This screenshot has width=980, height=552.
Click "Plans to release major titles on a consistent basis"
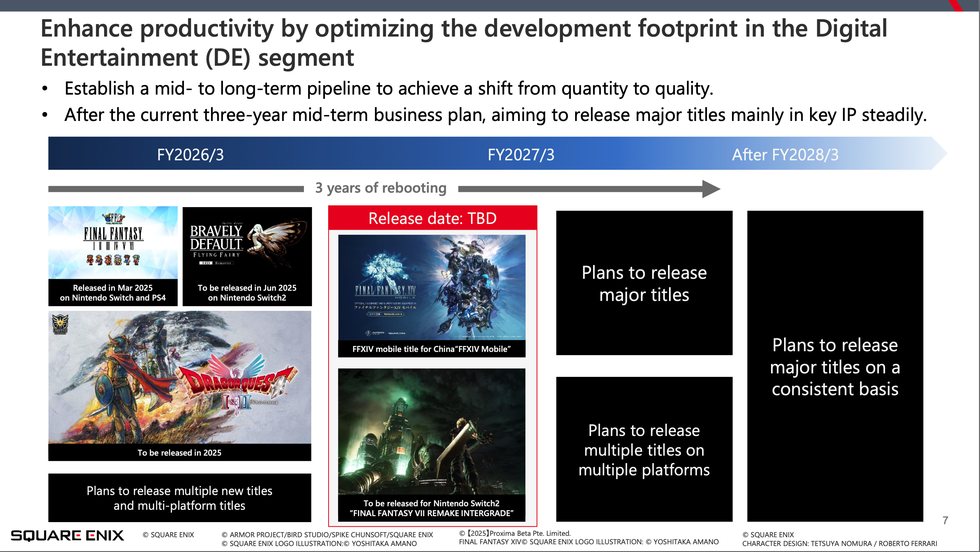[x=835, y=366]
